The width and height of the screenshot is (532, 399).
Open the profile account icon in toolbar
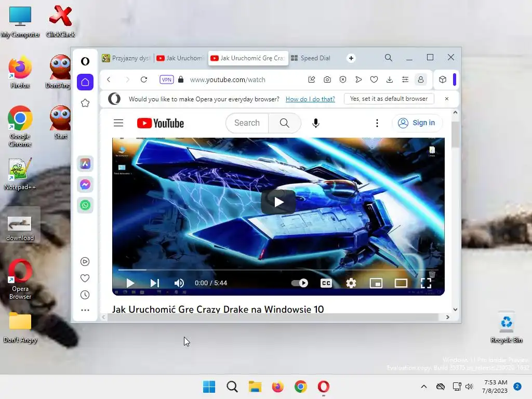(421, 79)
